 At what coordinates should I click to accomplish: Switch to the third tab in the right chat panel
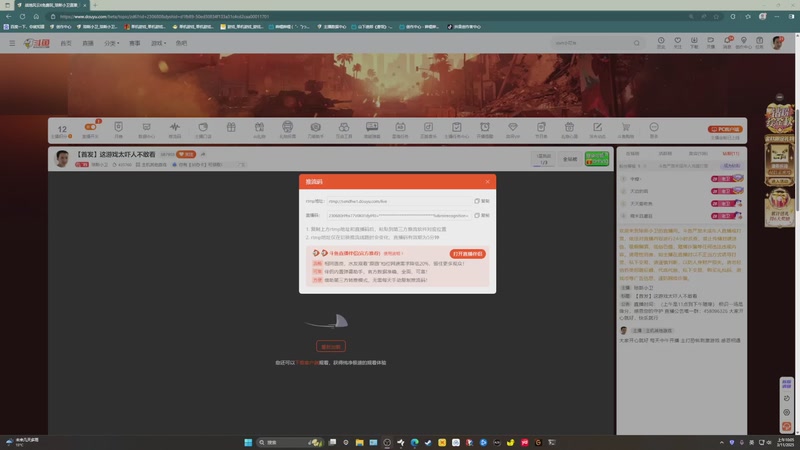698,154
